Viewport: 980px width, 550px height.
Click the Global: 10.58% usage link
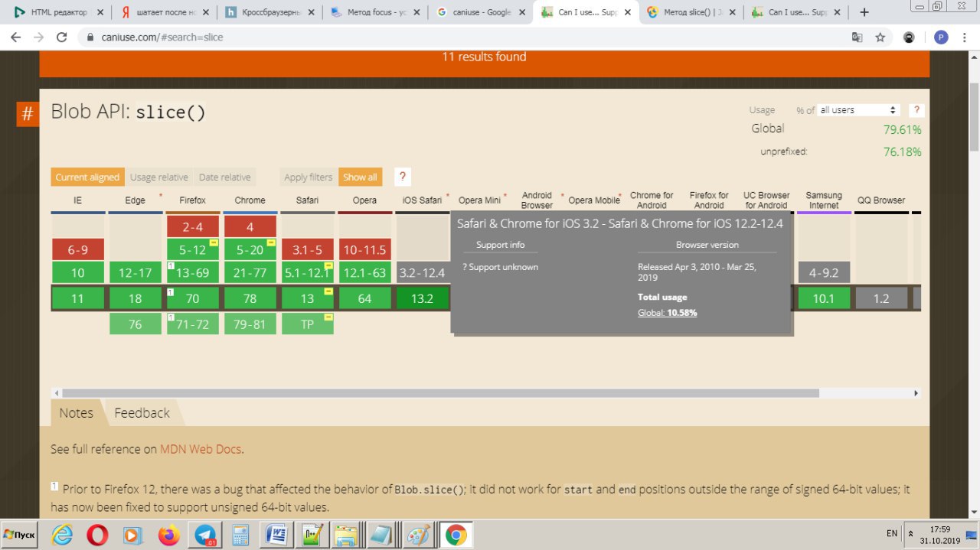tap(668, 312)
